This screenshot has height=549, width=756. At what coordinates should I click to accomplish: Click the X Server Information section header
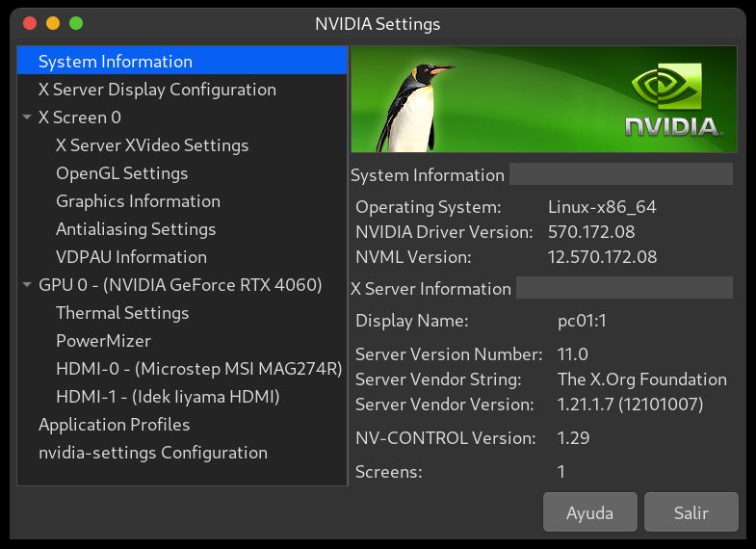pos(430,289)
